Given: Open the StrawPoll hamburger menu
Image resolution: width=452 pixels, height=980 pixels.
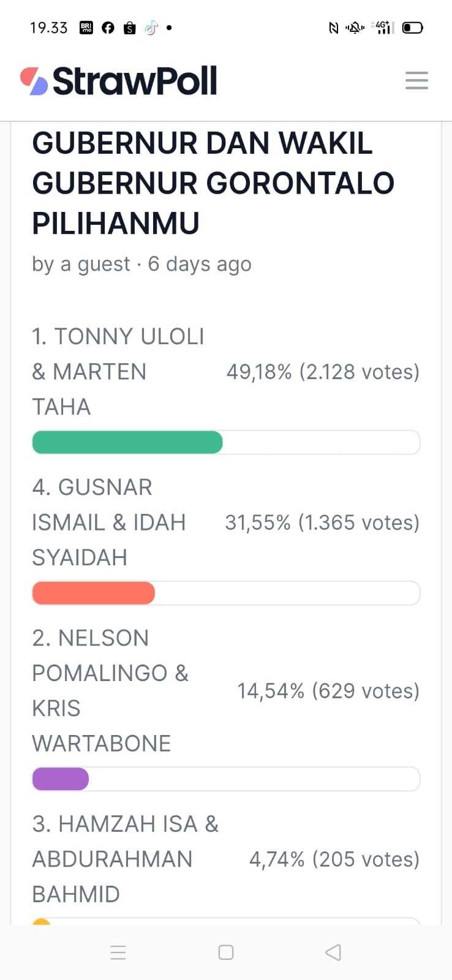Looking at the screenshot, I should 416,80.
